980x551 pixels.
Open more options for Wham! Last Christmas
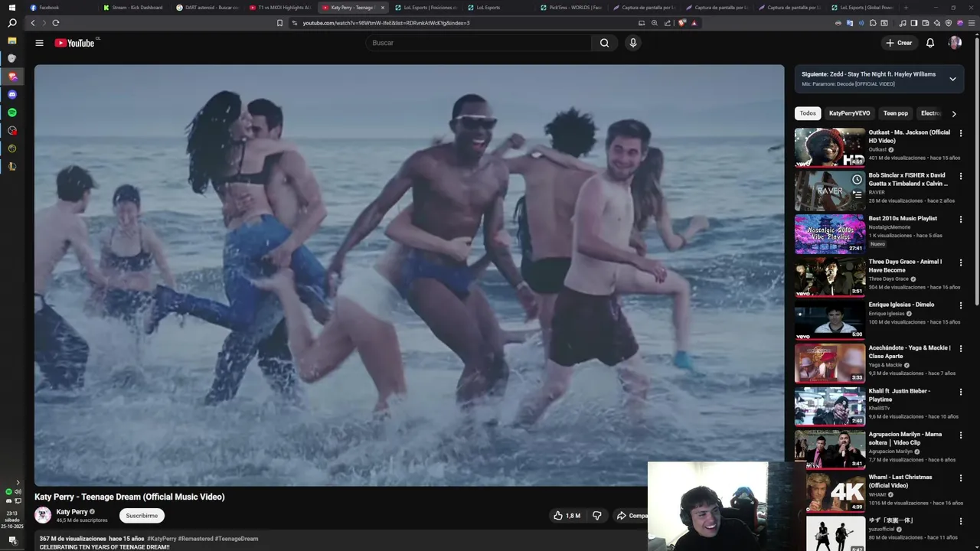tap(961, 478)
